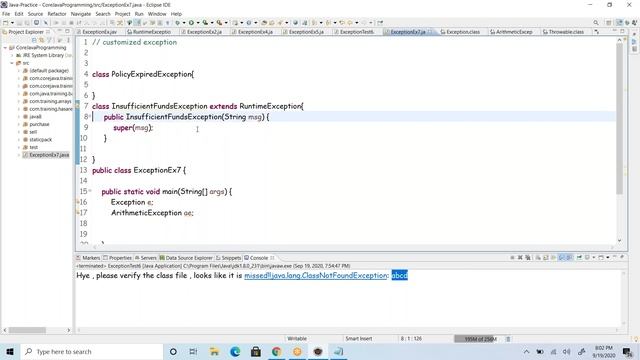640x360 pixels.
Task: Expand the staticpack package node
Action: (x=19, y=140)
